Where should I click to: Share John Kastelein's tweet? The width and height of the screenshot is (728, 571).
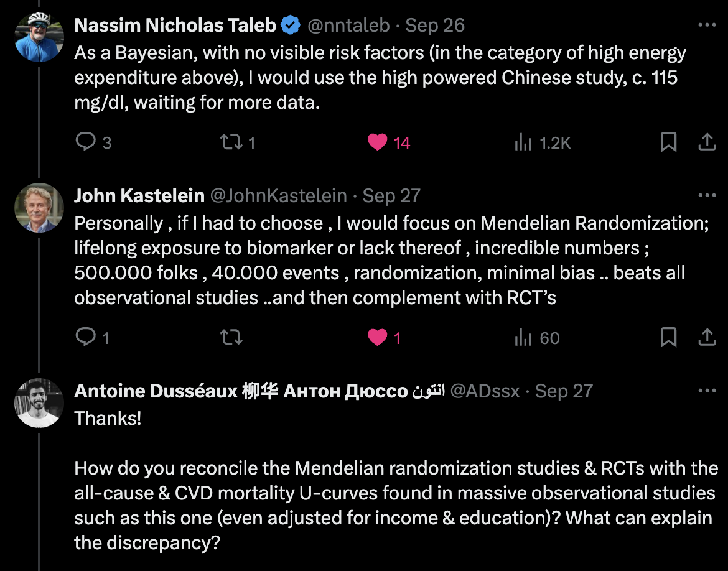coord(707,337)
